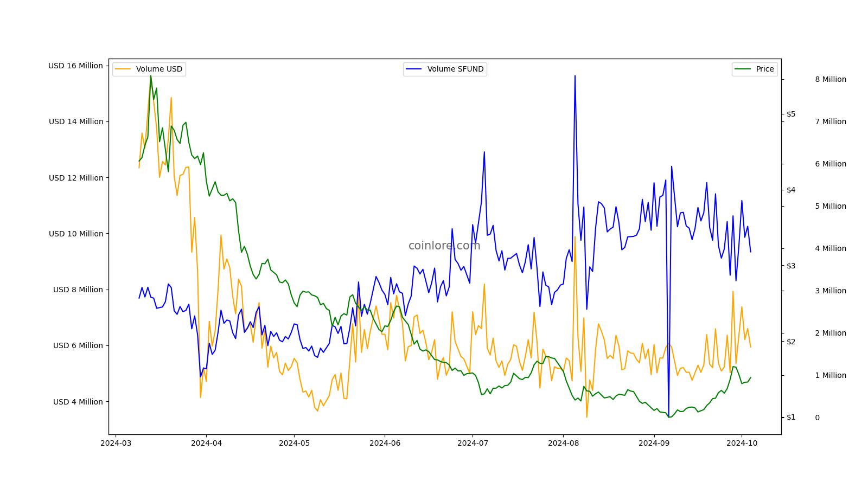Click the 2024-09 date label

point(654,443)
